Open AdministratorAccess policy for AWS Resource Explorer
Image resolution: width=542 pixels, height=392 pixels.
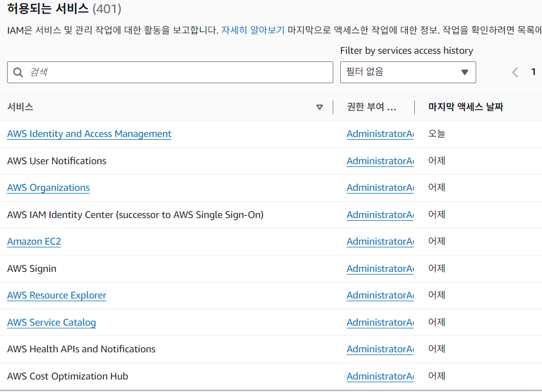380,295
